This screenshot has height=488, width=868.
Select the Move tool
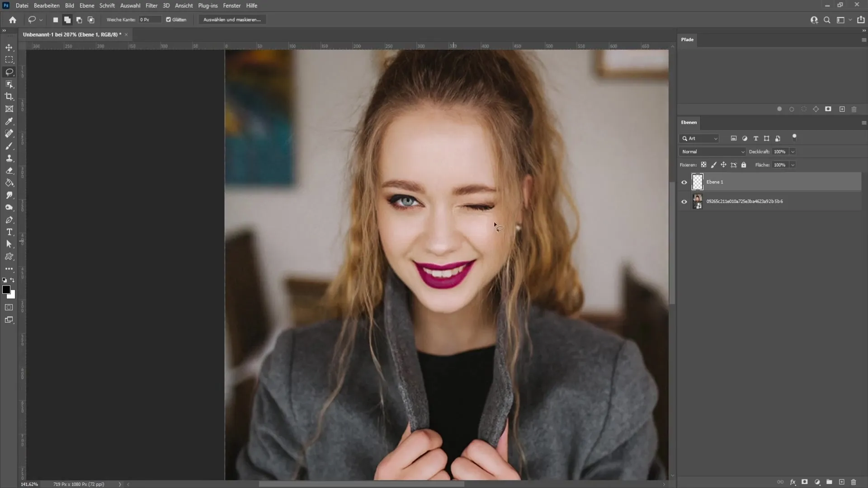coord(9,47)
